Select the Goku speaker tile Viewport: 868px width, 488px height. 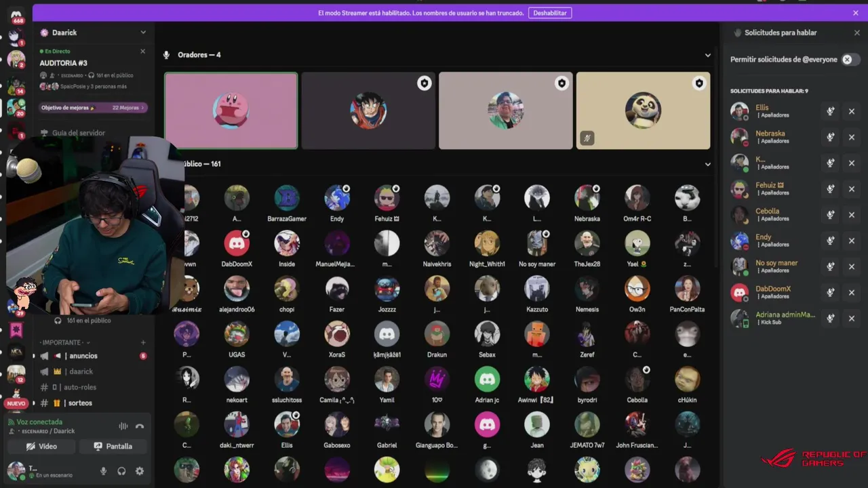368,110
